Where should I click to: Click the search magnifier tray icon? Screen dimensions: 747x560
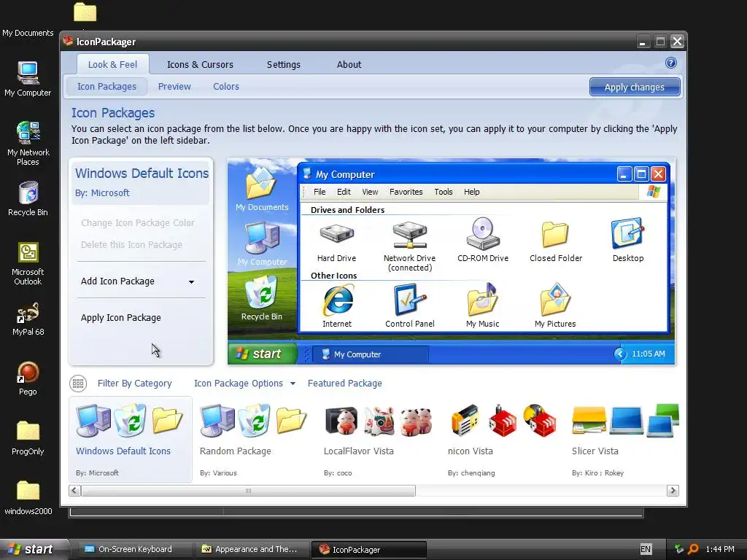693,549
